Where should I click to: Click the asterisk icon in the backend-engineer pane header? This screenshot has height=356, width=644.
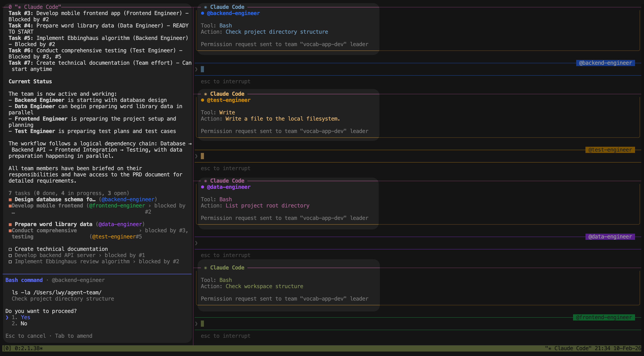pyautogui.click(x=206, y=7)
